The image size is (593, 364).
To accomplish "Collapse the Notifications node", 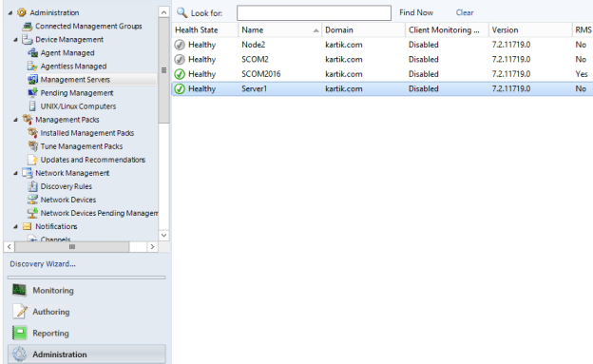I will (x=15, y=226).
